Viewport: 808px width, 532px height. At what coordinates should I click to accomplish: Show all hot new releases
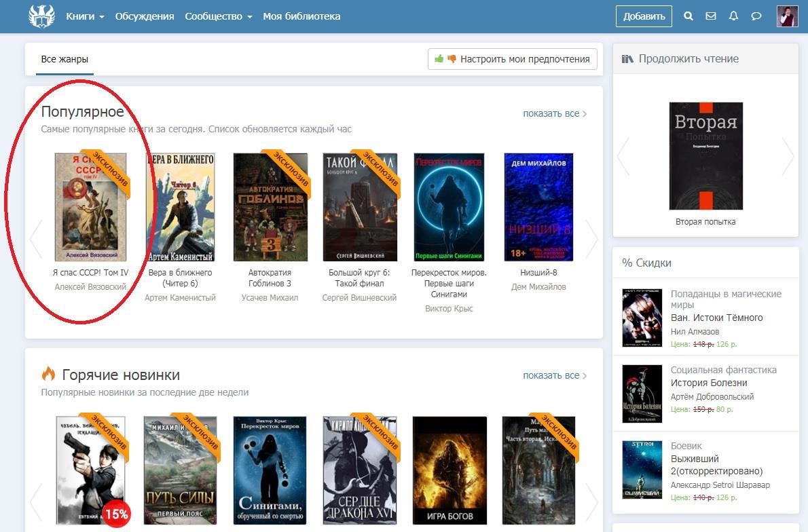pyautogui.click(x=554, y=375)
